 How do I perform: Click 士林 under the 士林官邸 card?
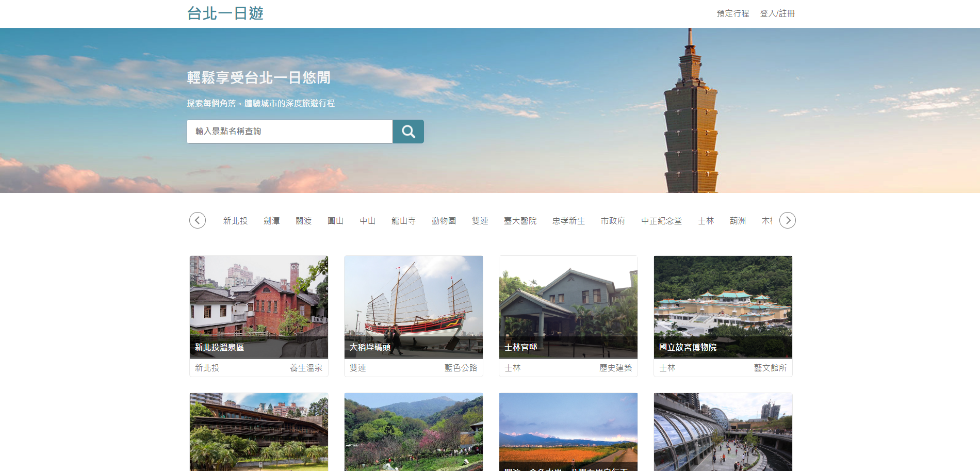[x=513, y=368]
